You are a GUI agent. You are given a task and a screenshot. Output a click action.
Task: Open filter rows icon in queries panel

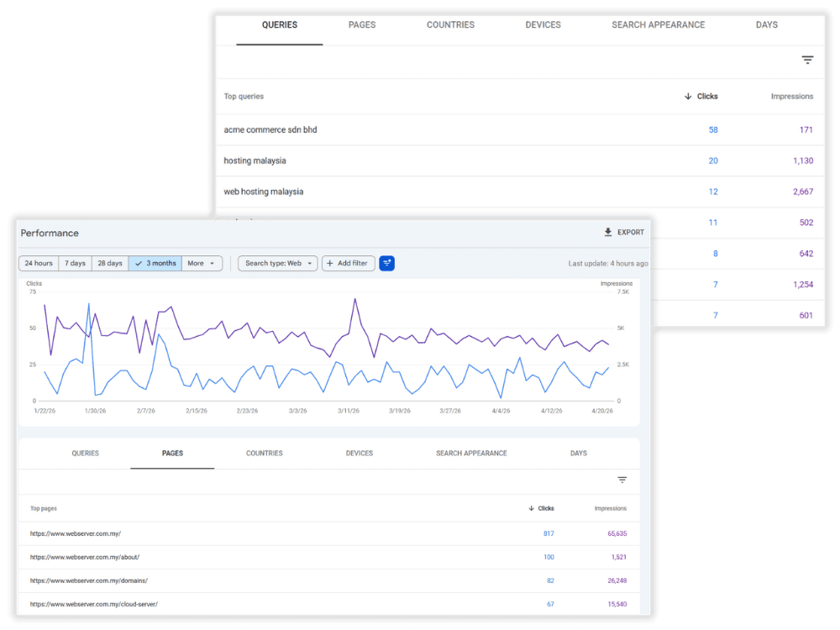[807, 60]
